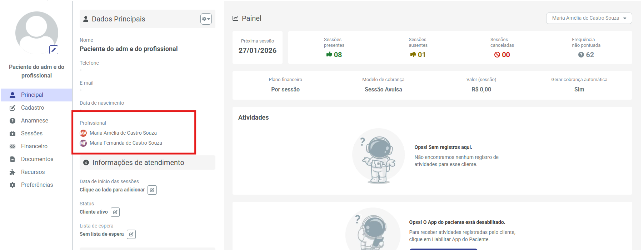Click the edit pencil icon on profile avatar
Screen dimensions: 644x250
pyautogui.click(x=54, y=50)
